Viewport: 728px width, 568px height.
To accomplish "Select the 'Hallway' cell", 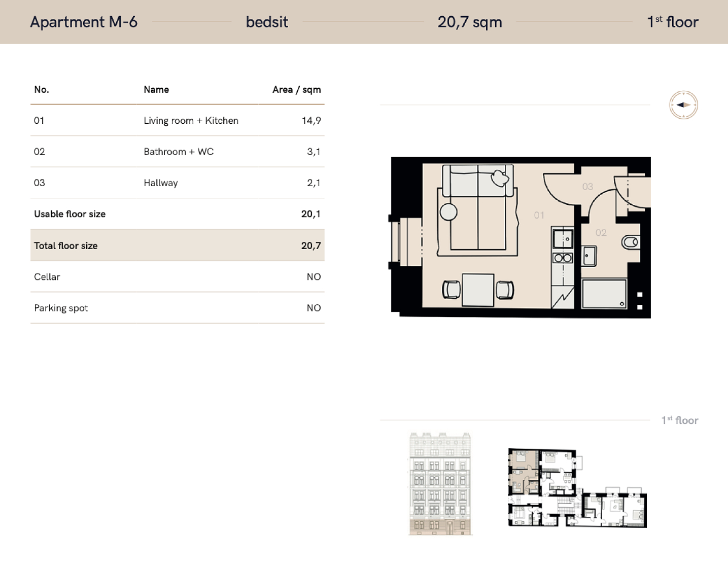I will 161,183.
